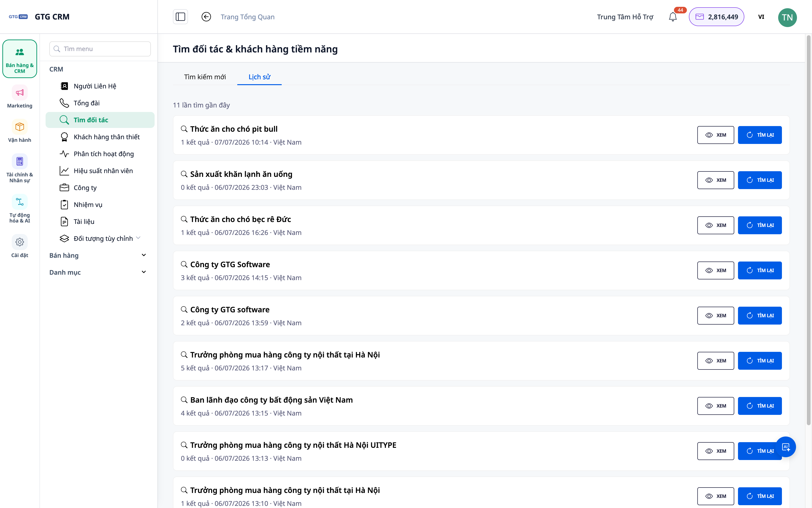The height and width of the screenshot is (508, 812).
Task: View results for Thức ăn cho chó bẹc rê Đức
Action: click(715, 226)
